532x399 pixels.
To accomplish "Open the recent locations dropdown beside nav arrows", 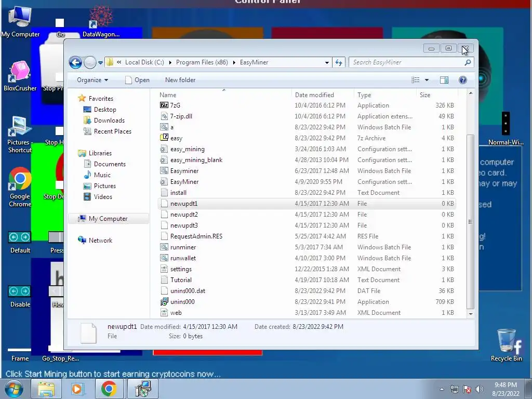I will [x=100, y=63].
